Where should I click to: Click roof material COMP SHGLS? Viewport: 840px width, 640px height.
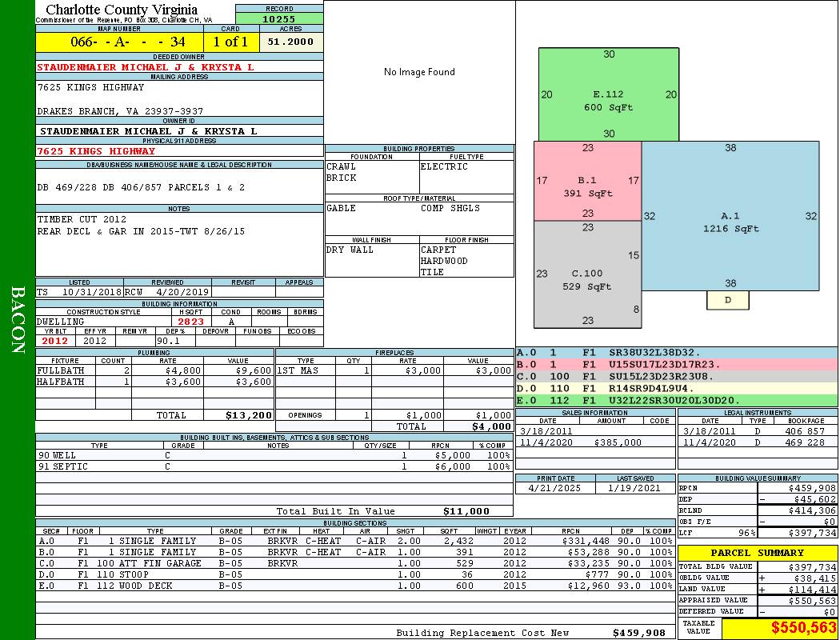(450, 208)
